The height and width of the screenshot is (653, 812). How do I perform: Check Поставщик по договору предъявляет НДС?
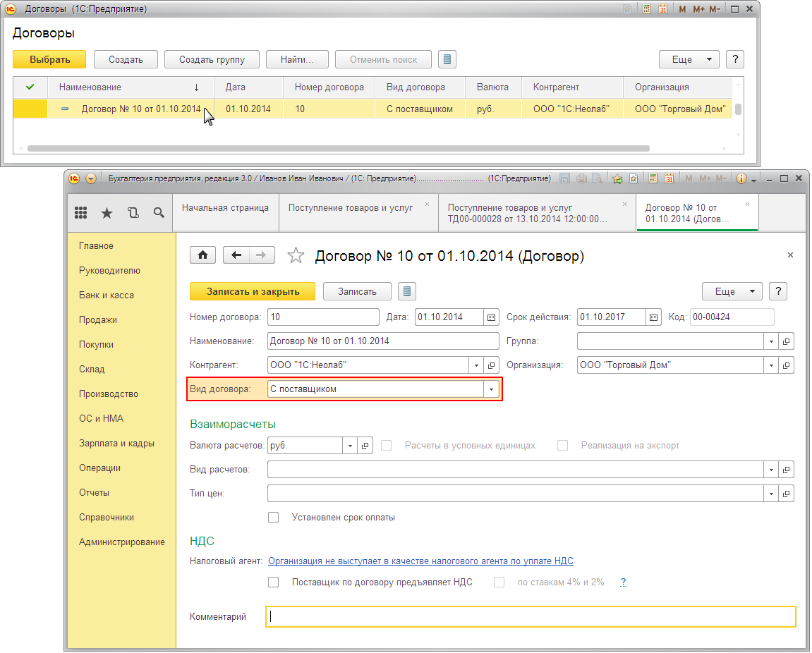click(274, 582)
